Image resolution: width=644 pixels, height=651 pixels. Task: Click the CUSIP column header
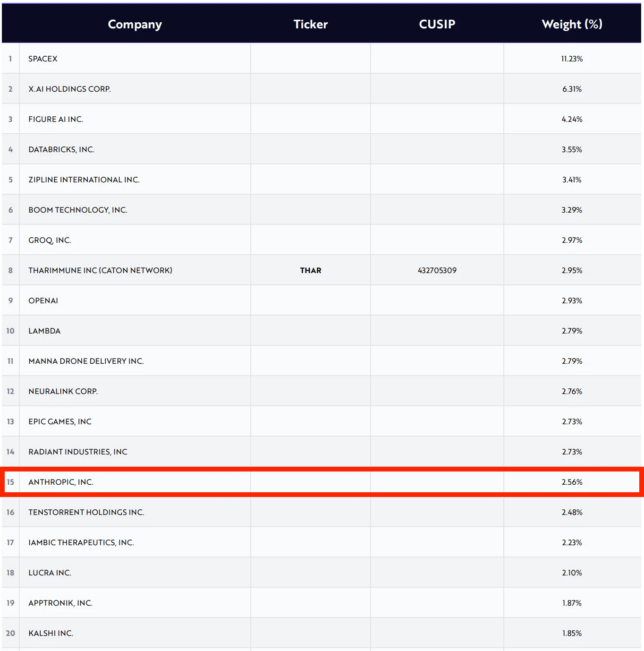click(x=437, y=24)
